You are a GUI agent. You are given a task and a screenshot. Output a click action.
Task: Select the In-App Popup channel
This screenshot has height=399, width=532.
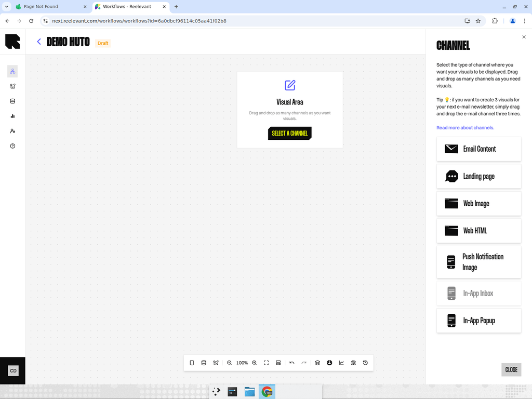(478, 321)
